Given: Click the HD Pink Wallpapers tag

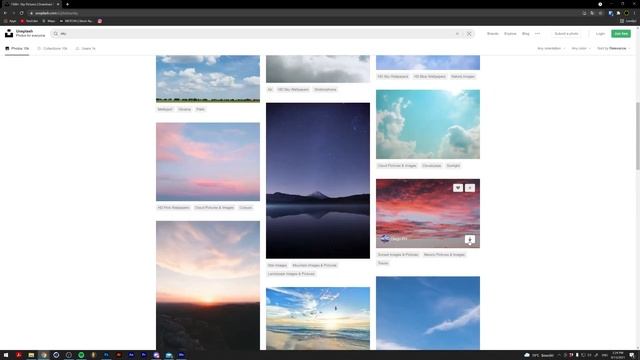Looking at the screenshot, I should click(173, 208).
